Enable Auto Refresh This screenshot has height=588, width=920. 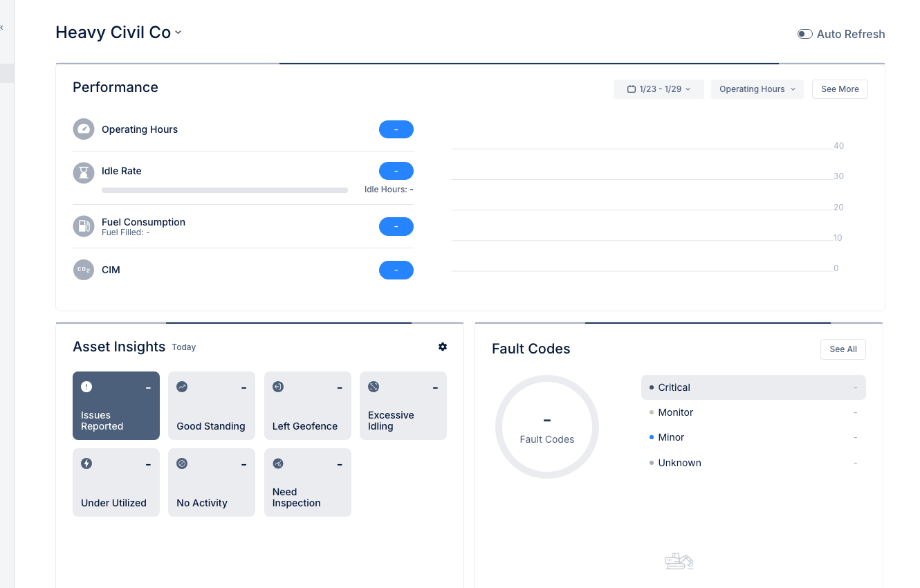[804, 33]
